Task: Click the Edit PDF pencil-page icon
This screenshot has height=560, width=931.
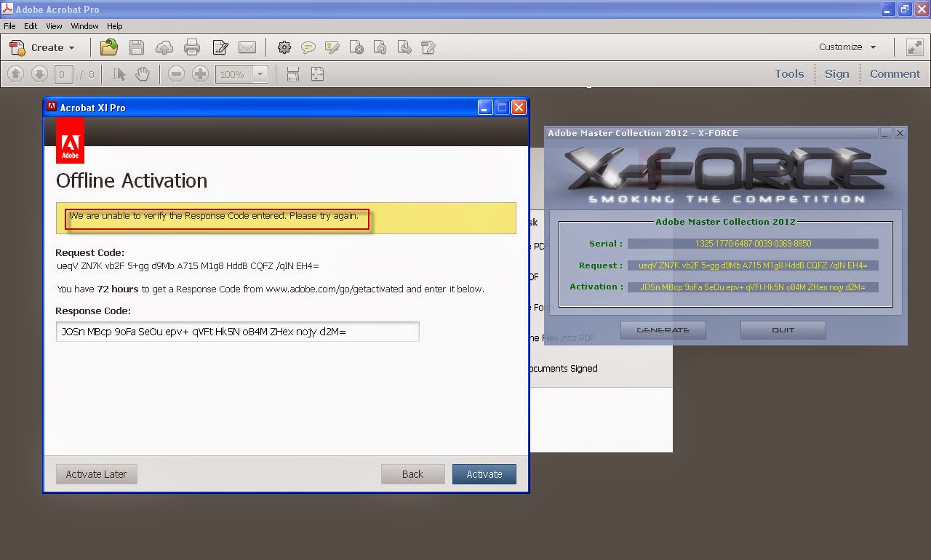Action: coord(220,47)
